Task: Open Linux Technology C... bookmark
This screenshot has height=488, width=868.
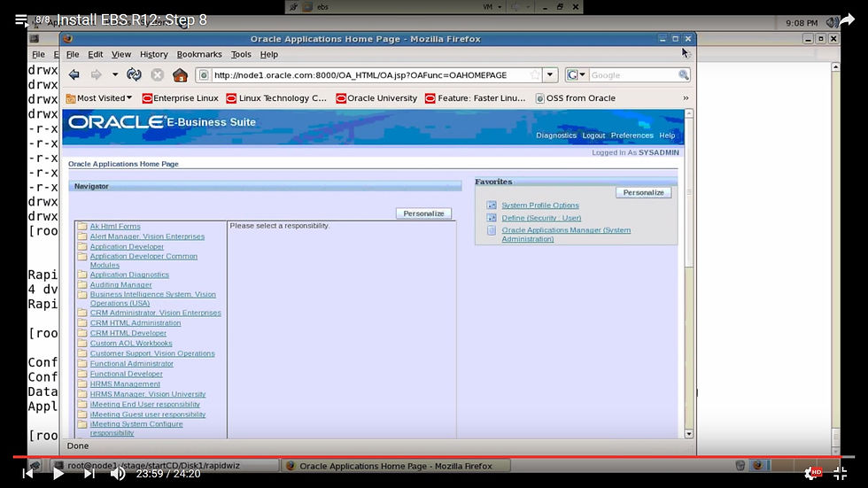Action: [x=276, y=98]
